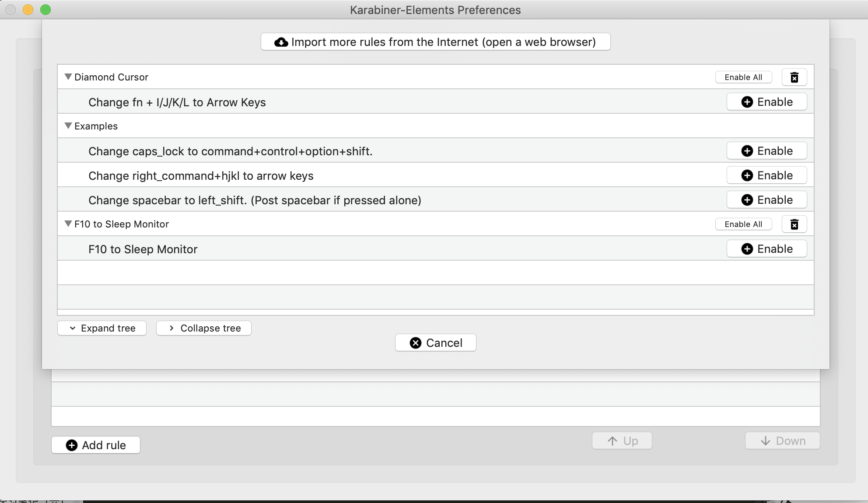Enable All rules under Diamond Cursor

tap(743, 77)
